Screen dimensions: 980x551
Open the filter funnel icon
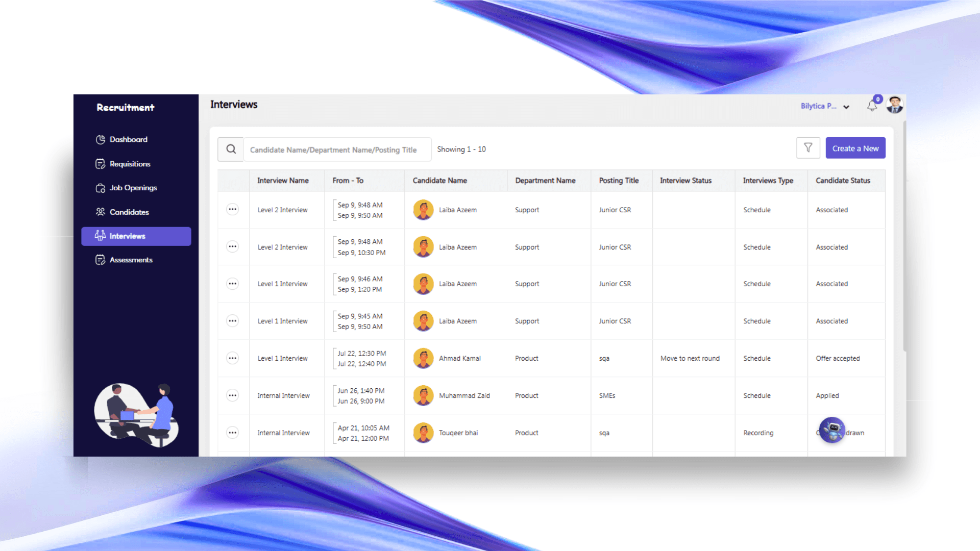point(808,148)
